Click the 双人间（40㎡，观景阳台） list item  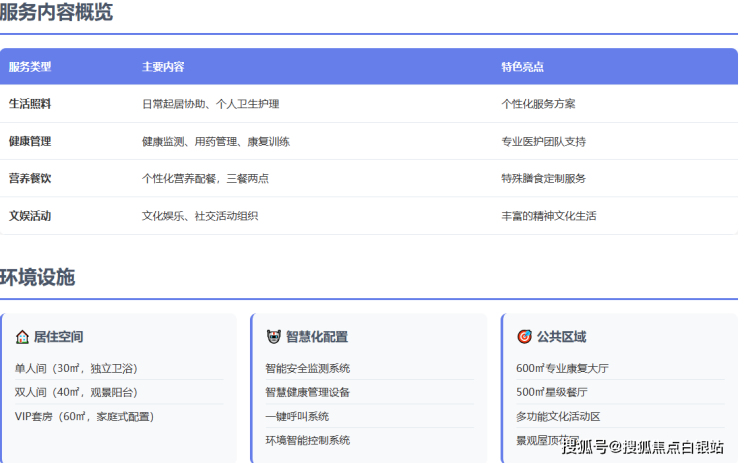76,393
